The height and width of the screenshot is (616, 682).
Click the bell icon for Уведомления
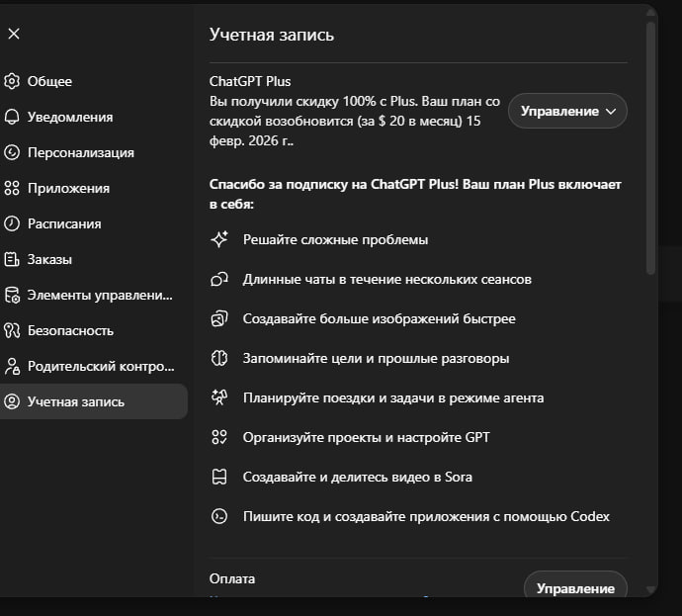point(12,117)
